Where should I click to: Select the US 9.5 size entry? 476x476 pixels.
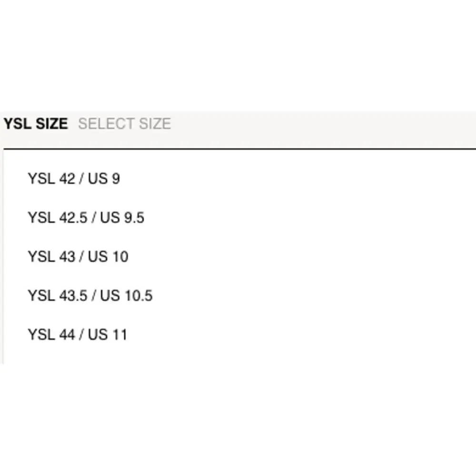click(86, 218)
